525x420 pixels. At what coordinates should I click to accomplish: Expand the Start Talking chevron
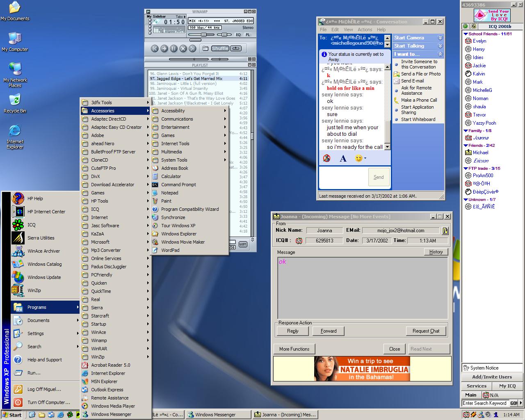(x=440, y=46)
